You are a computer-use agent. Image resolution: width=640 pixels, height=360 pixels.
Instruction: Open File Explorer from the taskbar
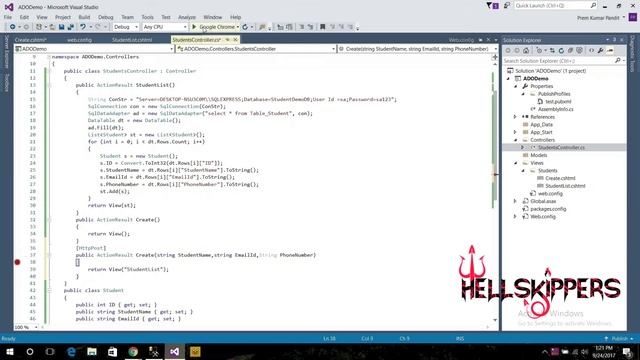click(92, 351)
